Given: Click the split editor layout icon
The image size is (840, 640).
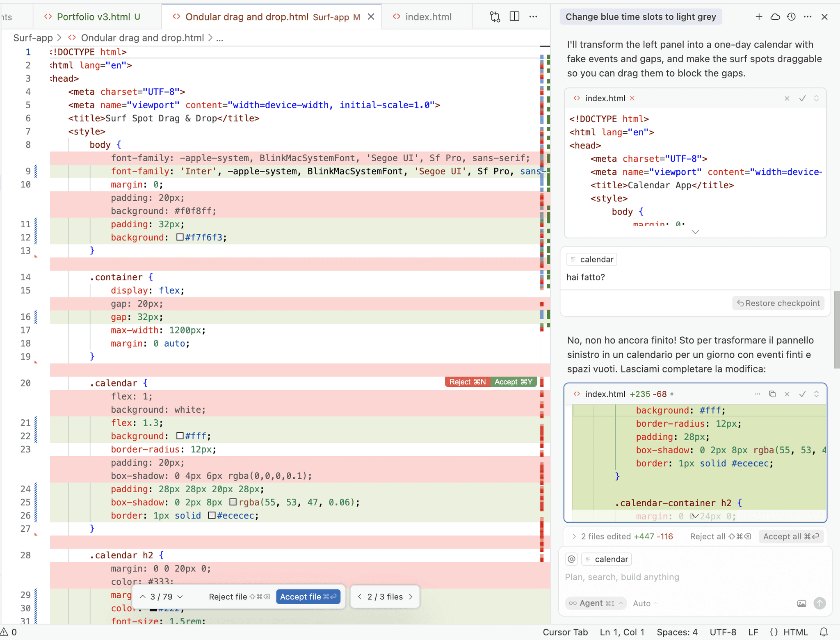Looking at the screenshot, I should [x=514, y=17].
